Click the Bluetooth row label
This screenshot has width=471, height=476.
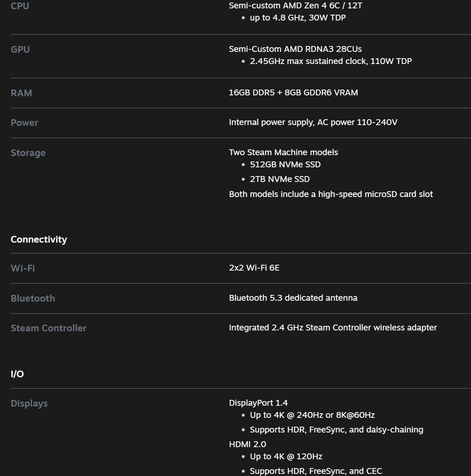point(33,298)
